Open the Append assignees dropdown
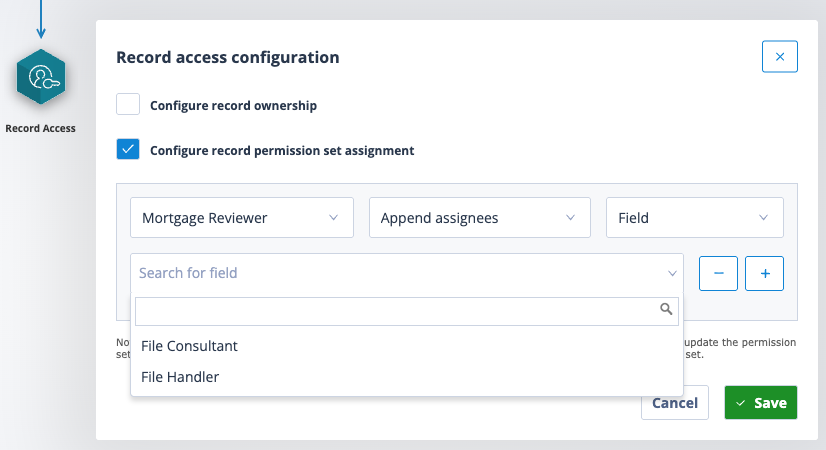826x450 pixels. tap(479, 218)
